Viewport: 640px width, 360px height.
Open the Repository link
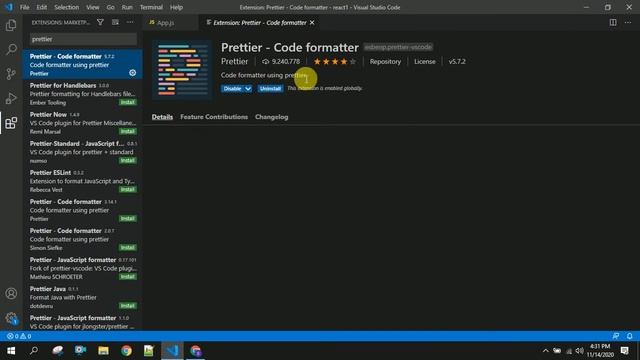point(385,62)
